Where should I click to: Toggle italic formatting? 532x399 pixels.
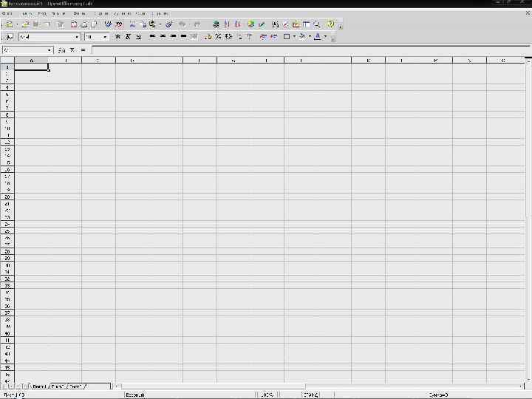128,37
